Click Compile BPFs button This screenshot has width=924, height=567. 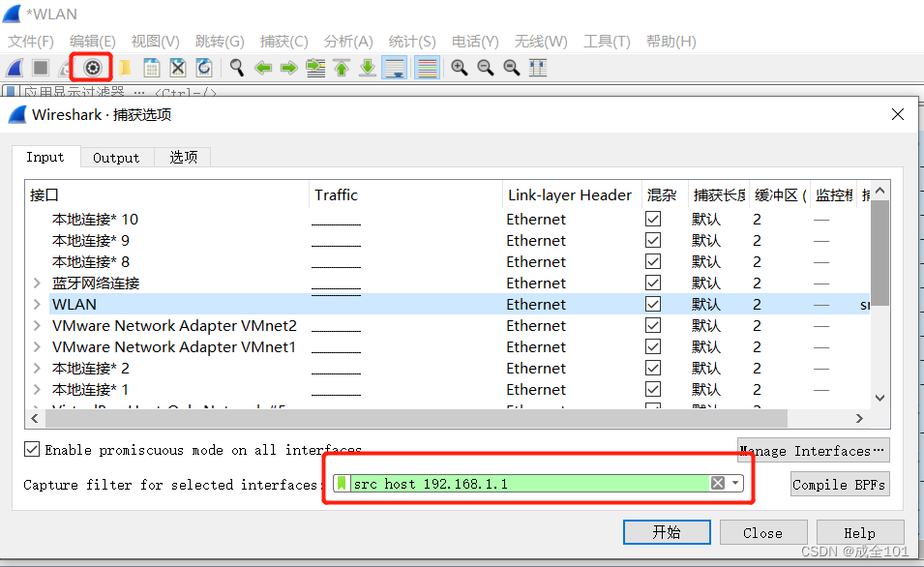839,485
